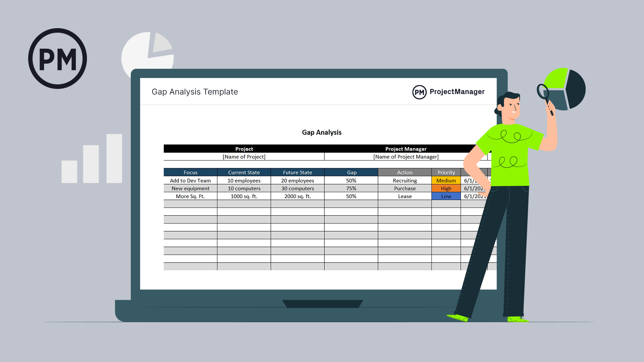Screen dimensions: 644x362
Task: Select the High priority cell for Purchase
Action: point(446,188)
